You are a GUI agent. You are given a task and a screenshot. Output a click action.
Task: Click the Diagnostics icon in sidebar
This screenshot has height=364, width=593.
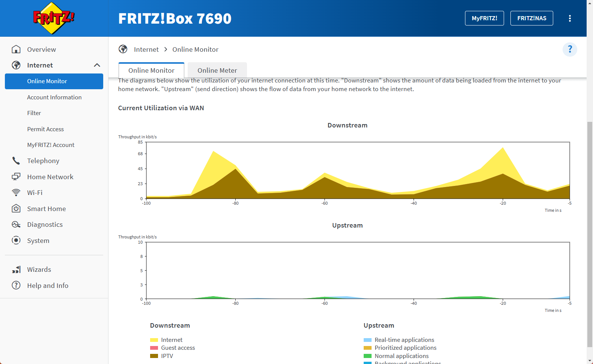tap(16, 225)
